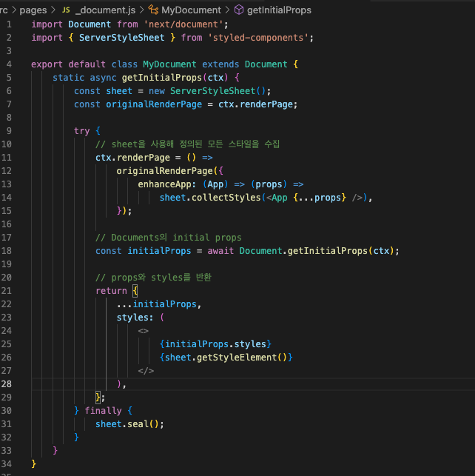The image size is (475, 476).
Task: Click originalRenderPage on line 7
Action: pyautogui.click(x=154, y=104)
